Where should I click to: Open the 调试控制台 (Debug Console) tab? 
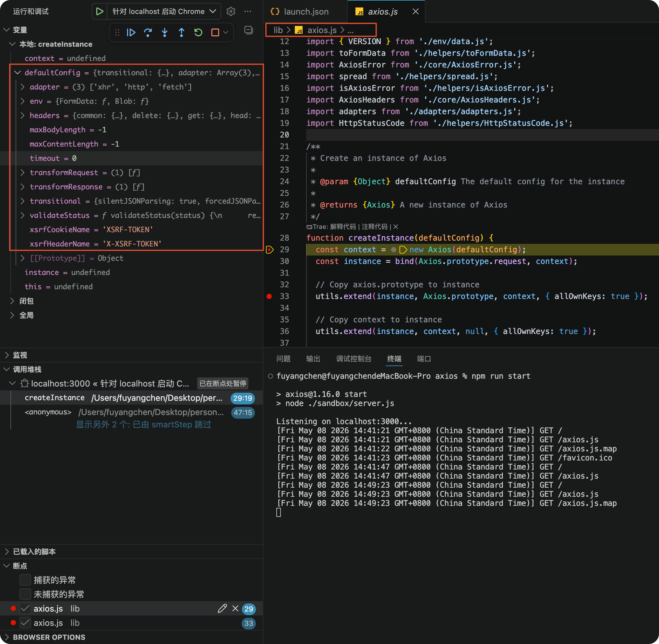coord(353,359)
